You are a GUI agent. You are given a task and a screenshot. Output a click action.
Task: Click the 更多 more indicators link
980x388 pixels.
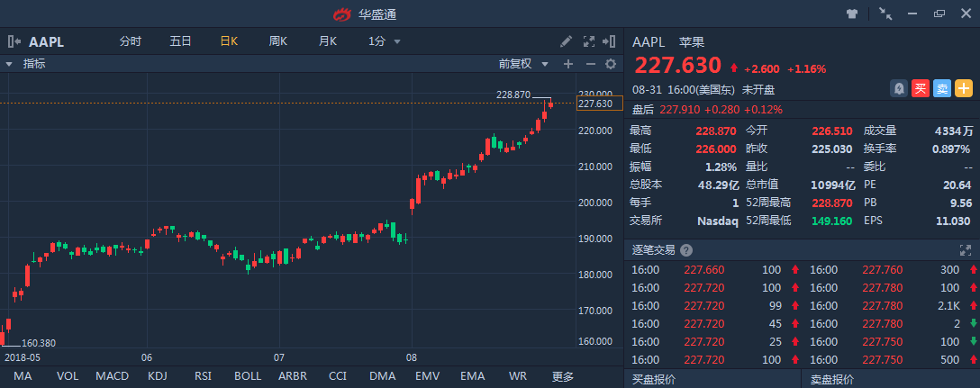pyautogui.click(x=563, y=375)
